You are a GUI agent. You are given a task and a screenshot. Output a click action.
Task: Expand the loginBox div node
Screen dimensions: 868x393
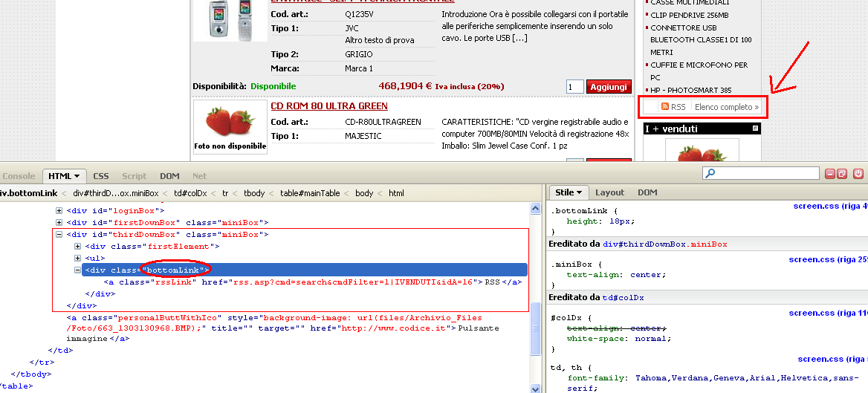coord(59,211)
